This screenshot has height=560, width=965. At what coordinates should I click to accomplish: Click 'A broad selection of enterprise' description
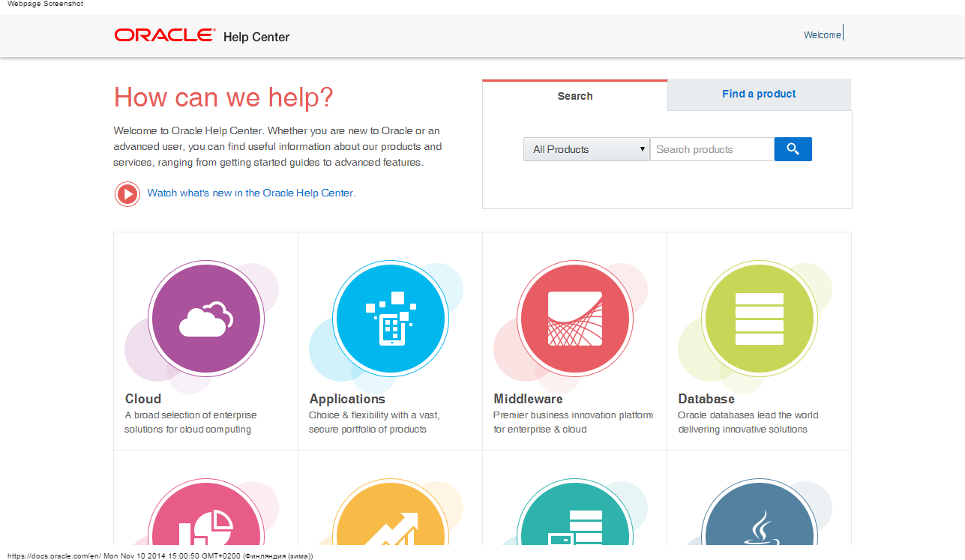[x=190, y=415]
